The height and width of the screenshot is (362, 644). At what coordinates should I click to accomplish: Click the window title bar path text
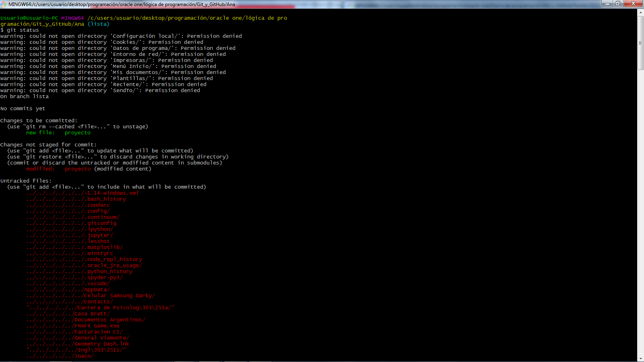pos(122,4)
